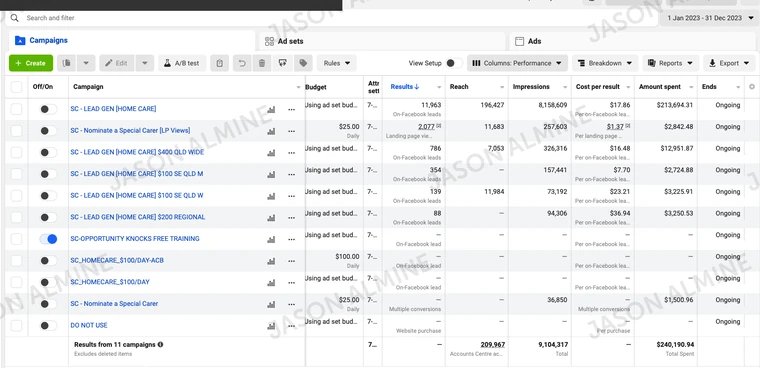Turn on SC_HOMECARE_$100/DAY-ACB toggle
Image resolution: width=760 pixels, height=368 pixels.
point(48,260)
